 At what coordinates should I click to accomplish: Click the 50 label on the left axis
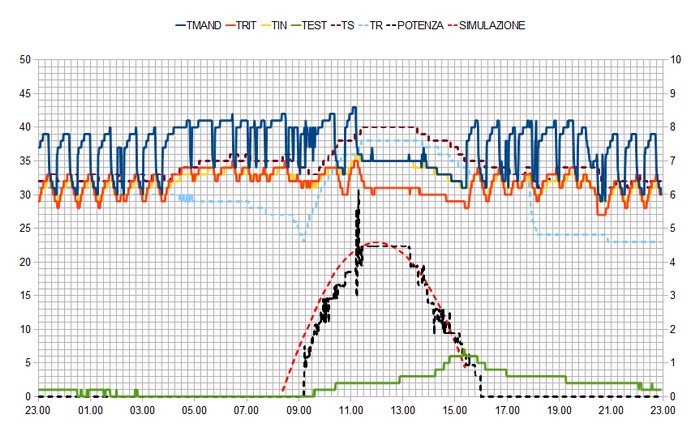point(24,59)
